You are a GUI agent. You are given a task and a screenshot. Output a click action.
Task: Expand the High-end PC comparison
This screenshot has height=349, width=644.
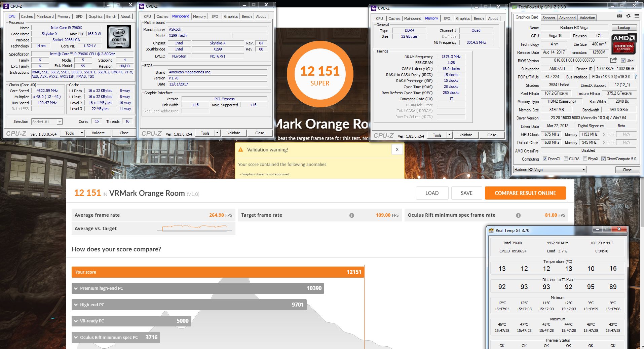[189, 305]
